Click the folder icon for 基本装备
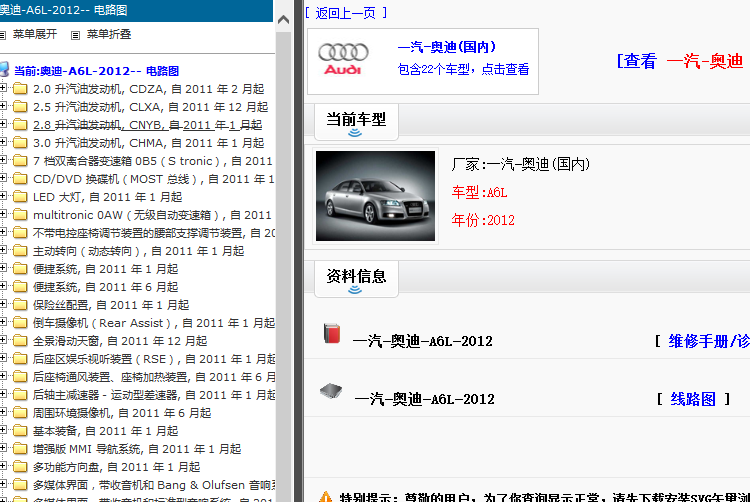The height and width of the screenshot is (502, 750). (20, 431)
